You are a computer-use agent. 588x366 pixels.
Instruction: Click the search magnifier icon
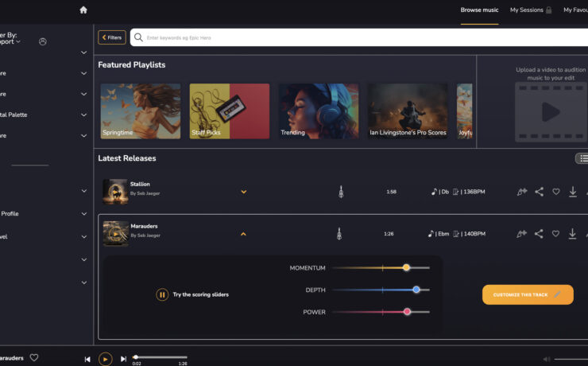click(138, 37)
